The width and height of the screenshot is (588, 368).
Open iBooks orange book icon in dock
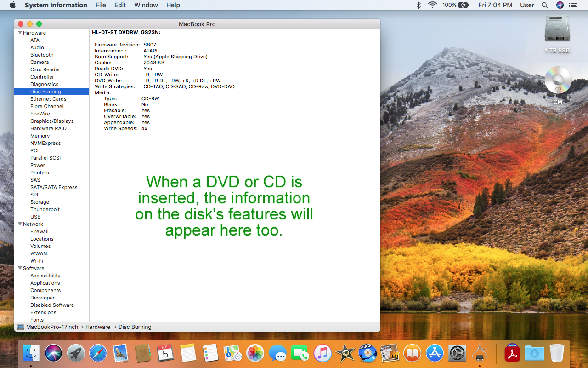pos(413,353)
